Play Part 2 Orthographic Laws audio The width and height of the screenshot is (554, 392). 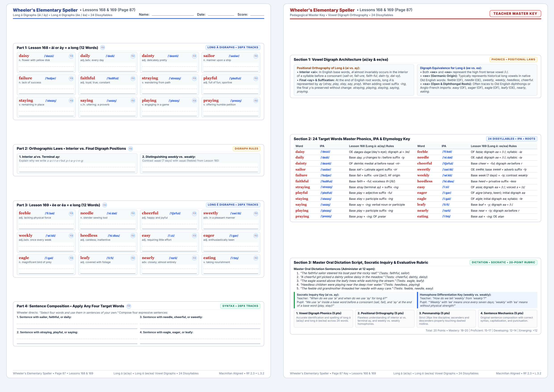(130, 149)
